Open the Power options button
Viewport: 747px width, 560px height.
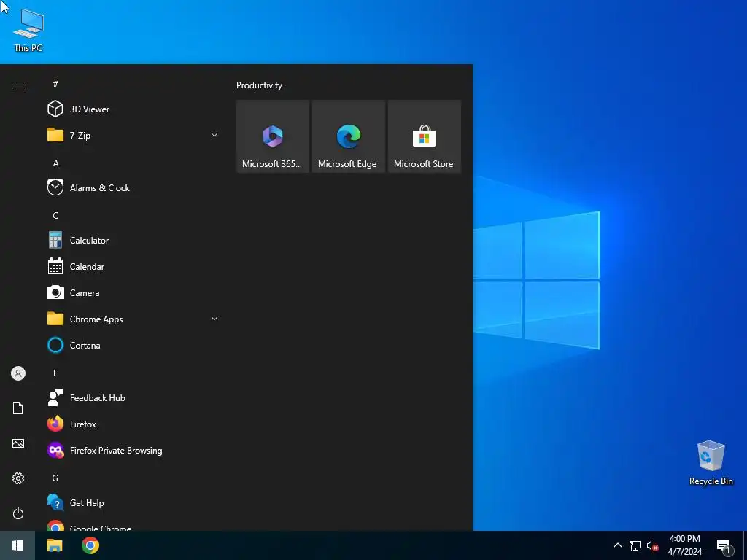click(x=18, y=513)
